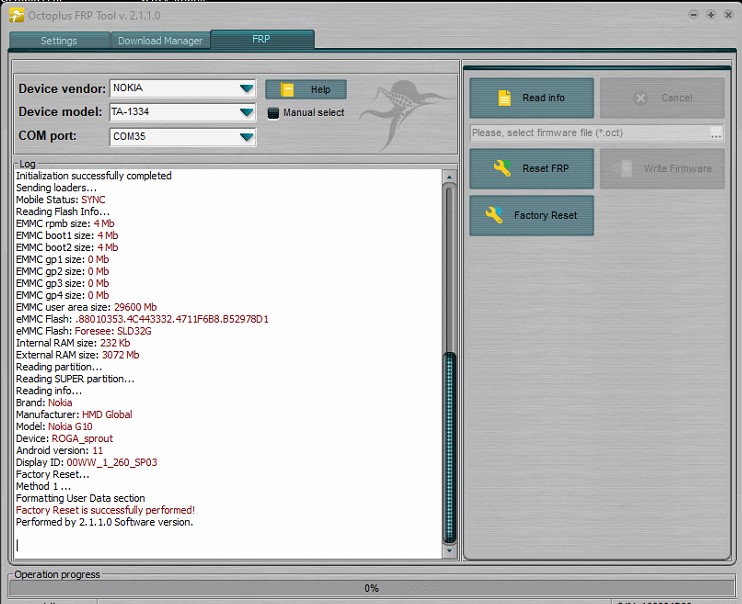Click log line 'Reading SUPER partition...'

coord(75,378)
